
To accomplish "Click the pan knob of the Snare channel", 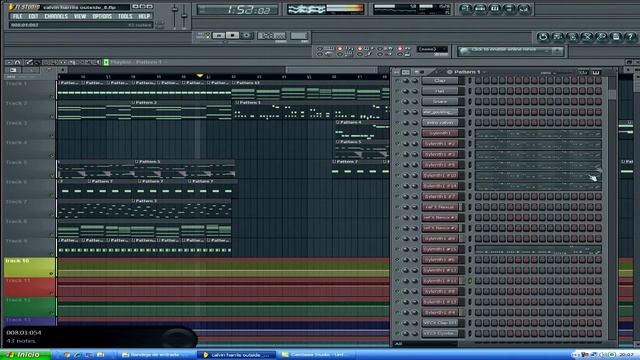I will [406, 102].
